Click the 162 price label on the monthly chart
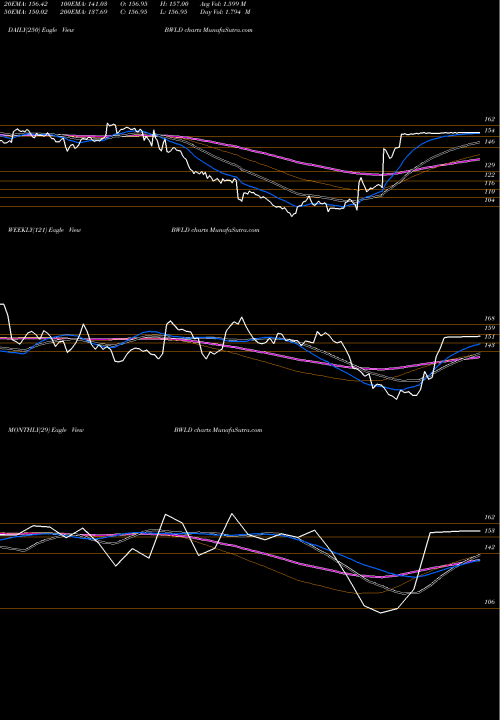Image resolution: width=500 pixels, height=720 pixels. click(489, 517)
